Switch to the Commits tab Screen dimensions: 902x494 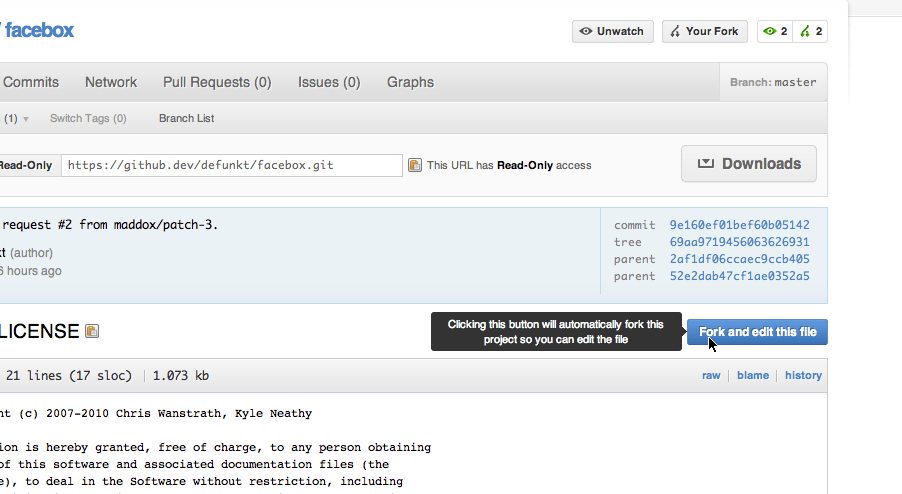click(x=31, y=82)
